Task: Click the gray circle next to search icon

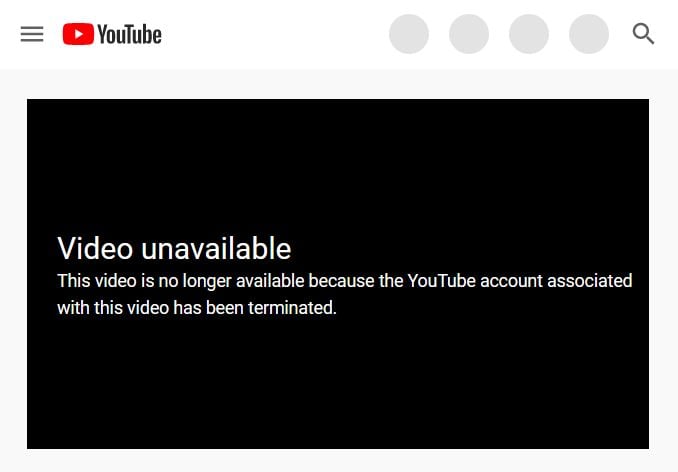Action: click(589, 34)
